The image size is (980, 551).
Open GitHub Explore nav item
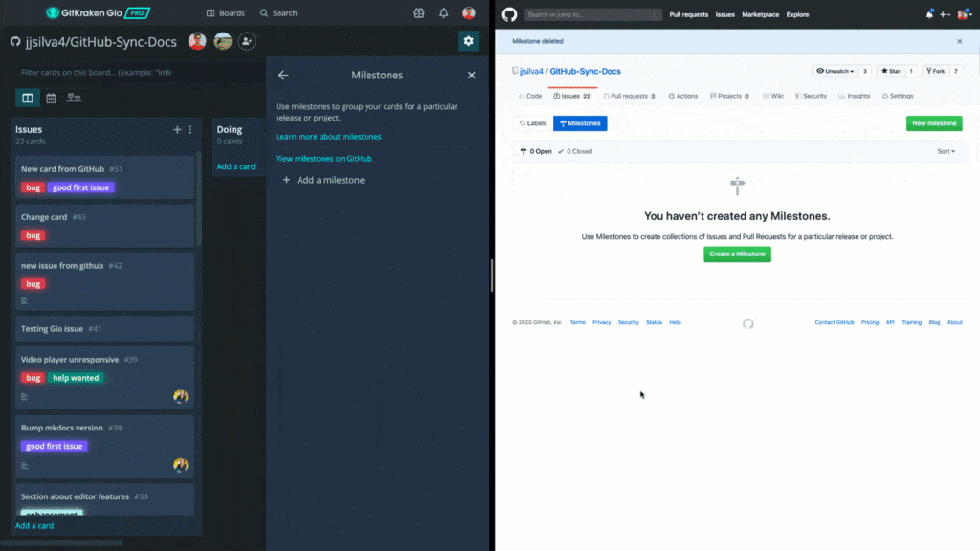click(x=797, y=14)
